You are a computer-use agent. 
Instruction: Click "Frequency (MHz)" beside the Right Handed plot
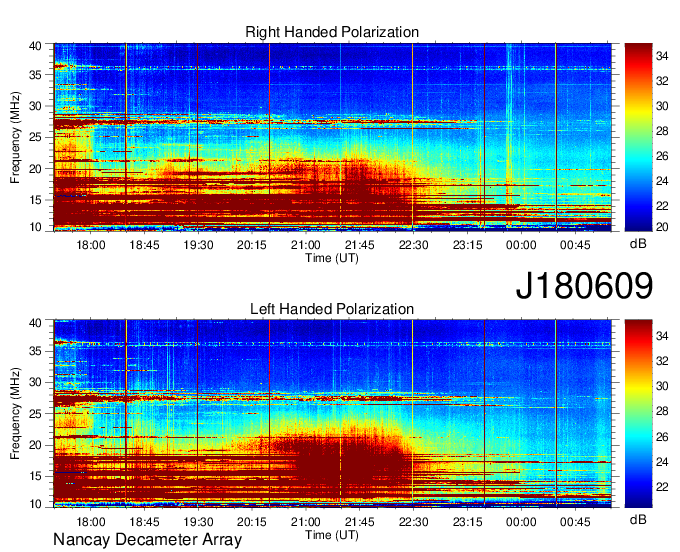tap(15, 137)
